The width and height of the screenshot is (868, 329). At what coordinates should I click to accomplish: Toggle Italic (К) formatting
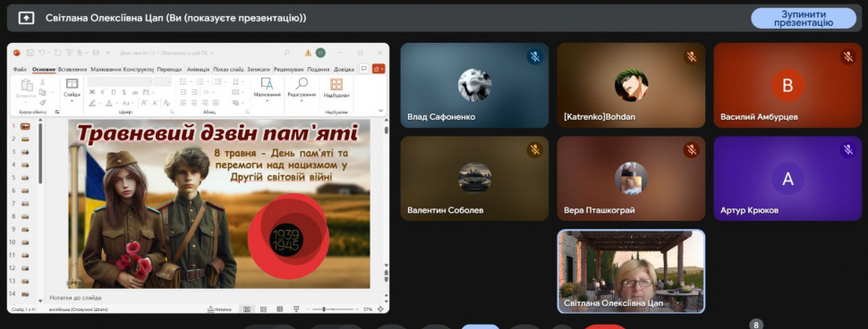(x=102, y=92)
